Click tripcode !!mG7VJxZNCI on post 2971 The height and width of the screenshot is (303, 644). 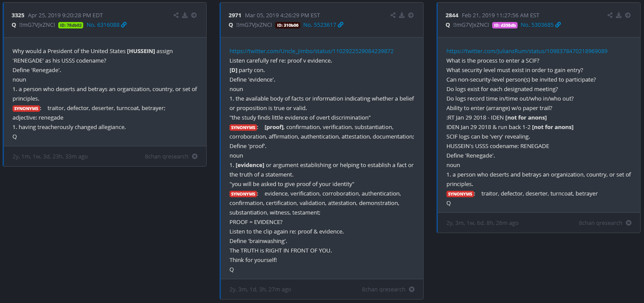click(x=254, y=25)
